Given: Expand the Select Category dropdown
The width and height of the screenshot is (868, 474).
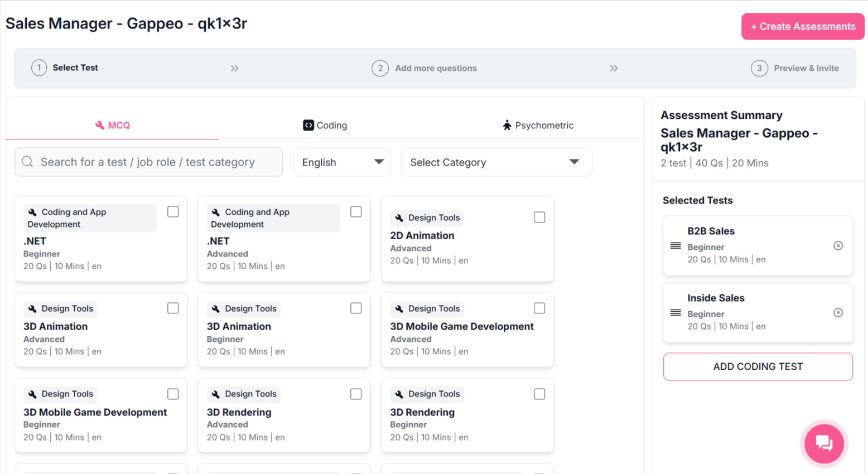Looking at the screenshot, I should tap(496, 162).
